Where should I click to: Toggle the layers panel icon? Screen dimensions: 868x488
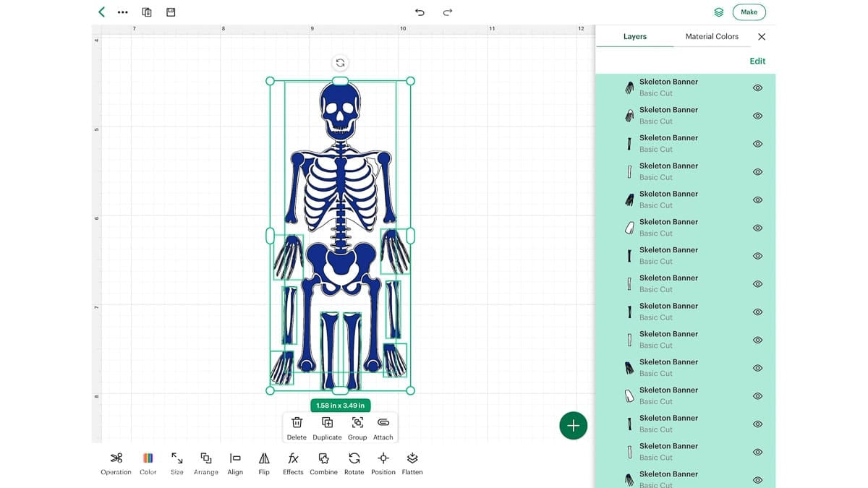coord(718,12)
